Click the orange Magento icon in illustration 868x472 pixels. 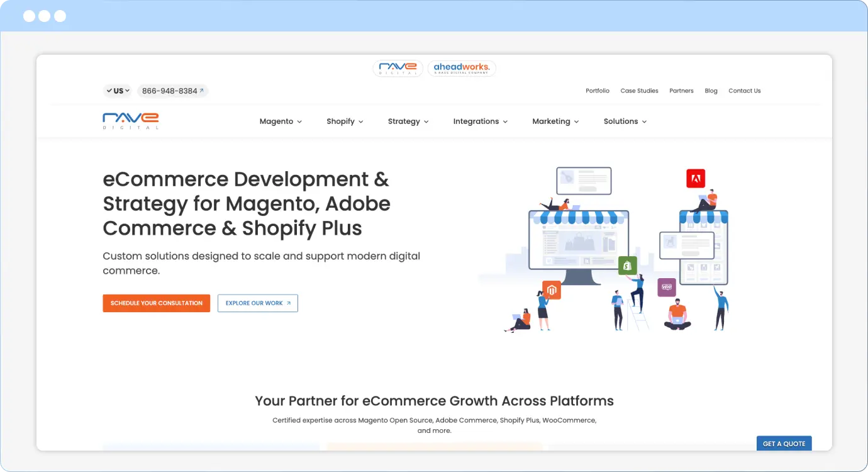point(551,290)
